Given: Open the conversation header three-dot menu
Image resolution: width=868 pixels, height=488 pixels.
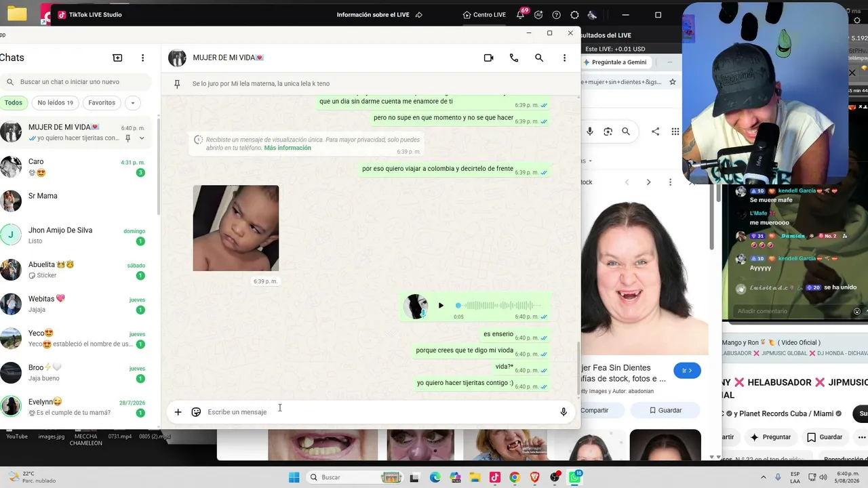Looking at the screenshot, I should coord(564,58).
